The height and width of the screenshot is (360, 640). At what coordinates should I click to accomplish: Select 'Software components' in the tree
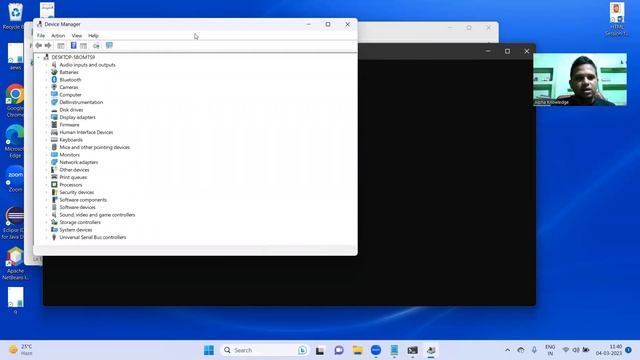(83, 200)
